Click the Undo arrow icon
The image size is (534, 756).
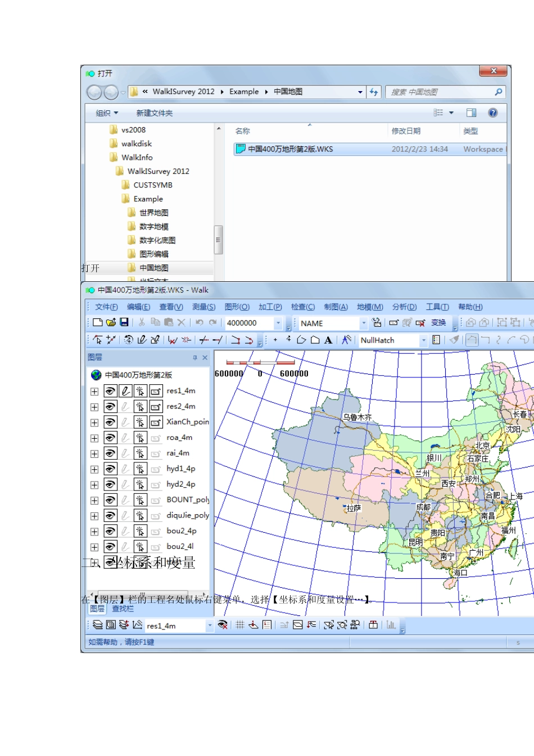200,322
